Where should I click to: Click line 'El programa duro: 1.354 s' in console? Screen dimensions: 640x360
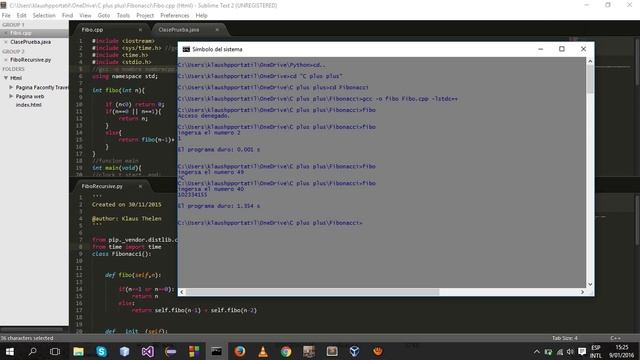click(x=219, y=206)
